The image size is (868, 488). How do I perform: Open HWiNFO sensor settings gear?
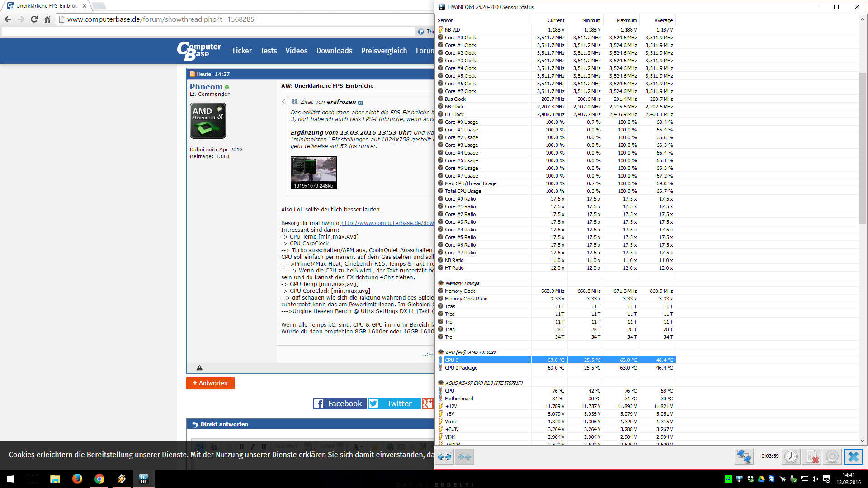pyautogui.click(x=832, y=457)
